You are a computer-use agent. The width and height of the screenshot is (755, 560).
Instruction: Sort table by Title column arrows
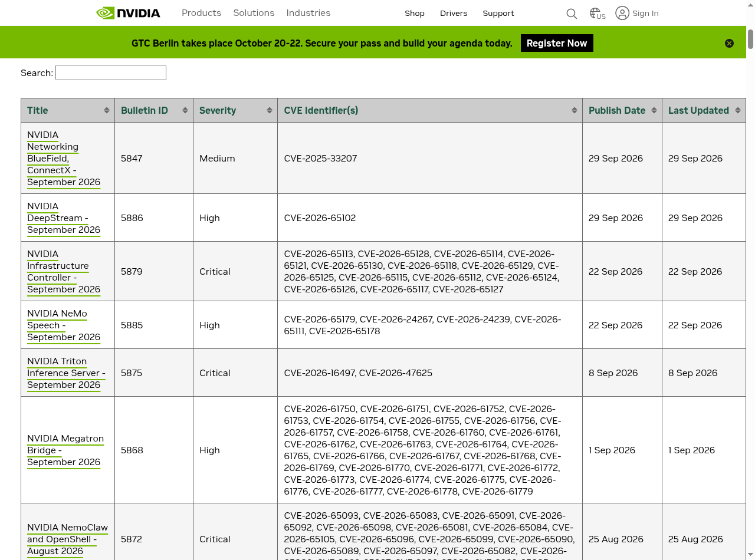pyautogui.click(x=107, y=110)
